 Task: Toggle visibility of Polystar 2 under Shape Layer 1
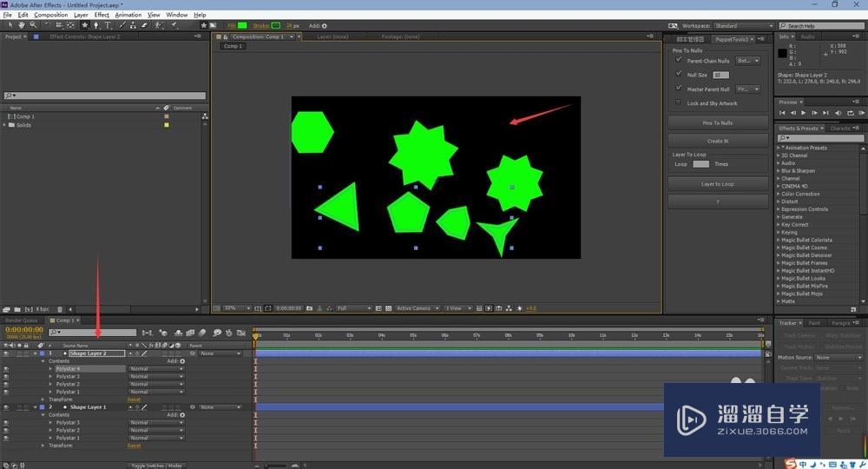tap(6, 430)
